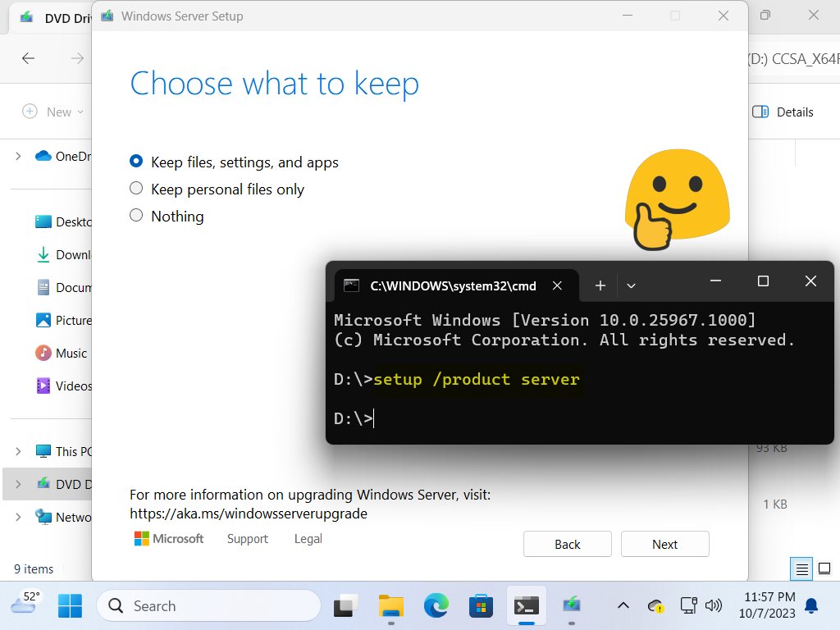Select Keep files, settings, and apps option
Image resolution: width=840 pixels, height=630 pixels.
[137, 162]
